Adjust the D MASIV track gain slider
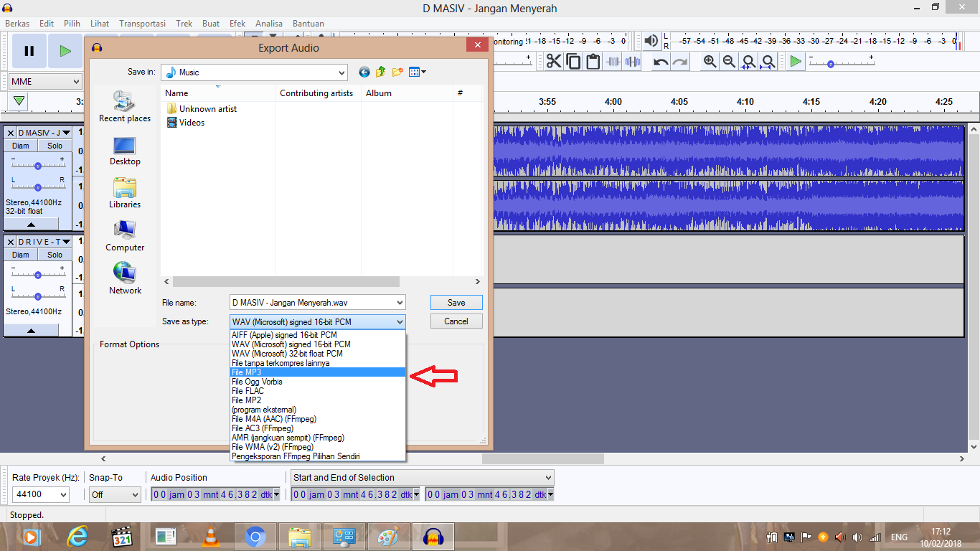The image size is (980, 551). tap(37, 165)
